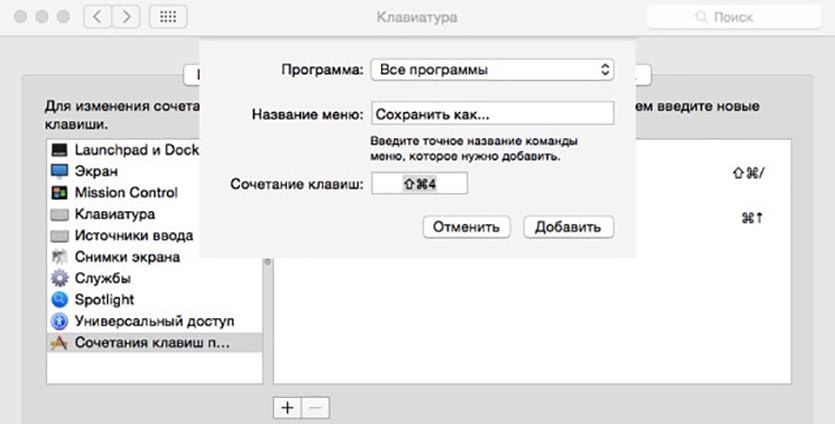Click the Снимки экрана screenshot icon

pyautogui.click(x=59, y=257)
